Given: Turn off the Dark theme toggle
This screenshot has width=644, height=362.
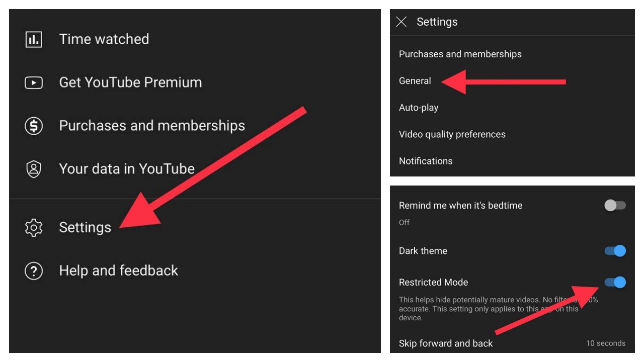Looking at the screenshot, I should pyautogui.click(x=615, y=251).
